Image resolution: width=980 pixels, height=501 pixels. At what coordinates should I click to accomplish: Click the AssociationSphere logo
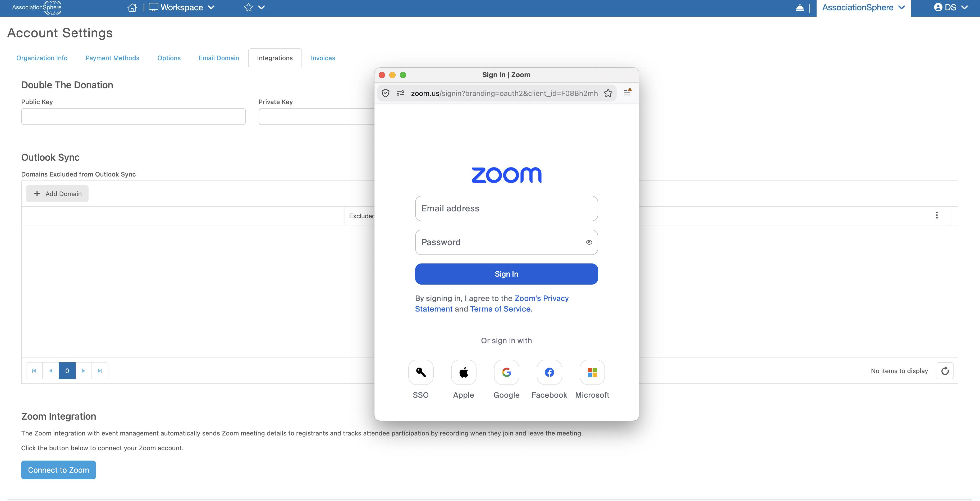[x=36, y=8]
